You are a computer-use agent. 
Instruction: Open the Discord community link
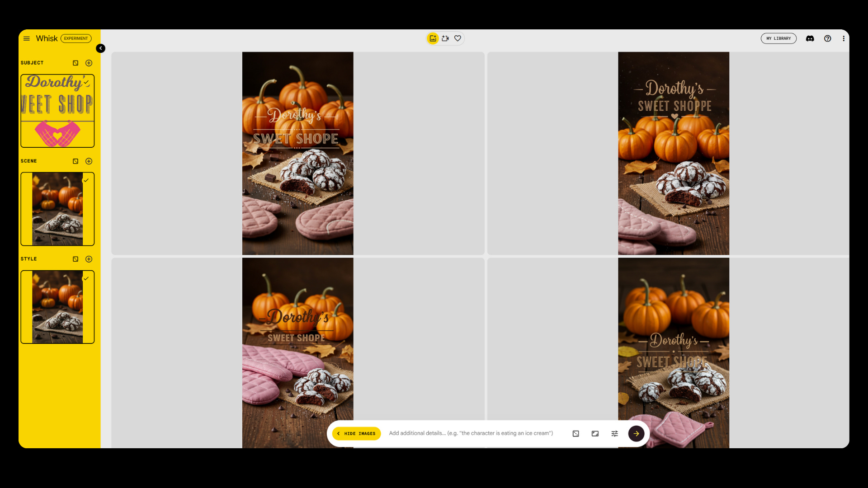(810, 38)
